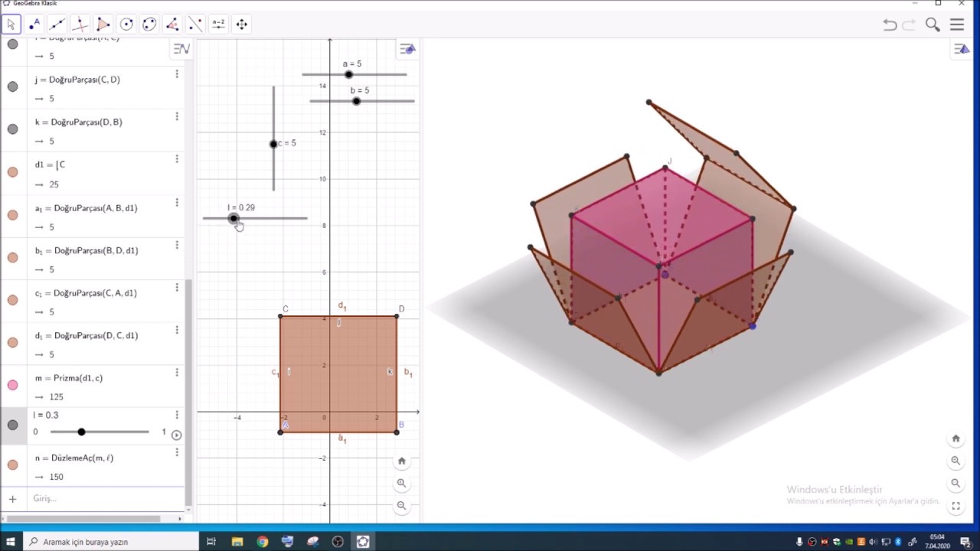Screen dimensions: 980x551
Task: Open more options for slider l row
Action: (177, 415)
